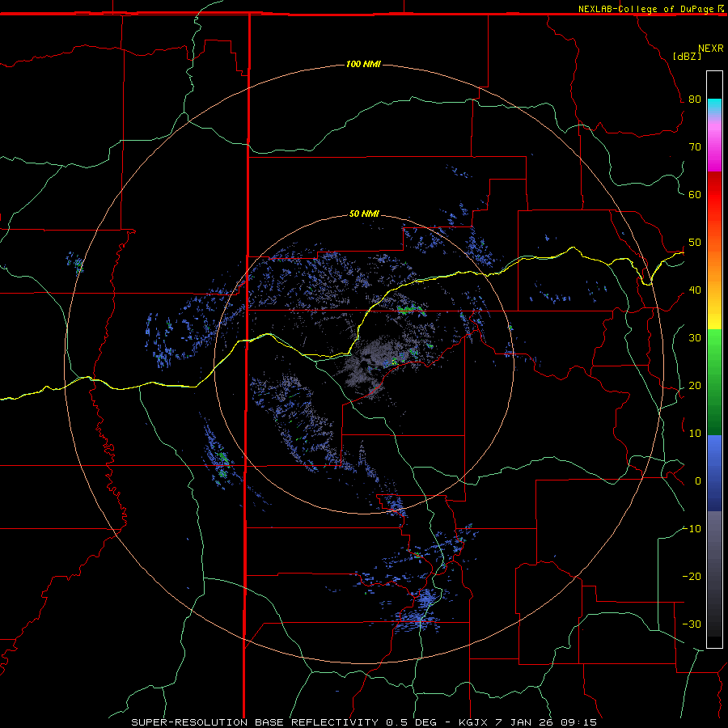Click the [dBZ] unit label
Image resolution: width=728 pixels, height=728 pixels.
(687, 56)
